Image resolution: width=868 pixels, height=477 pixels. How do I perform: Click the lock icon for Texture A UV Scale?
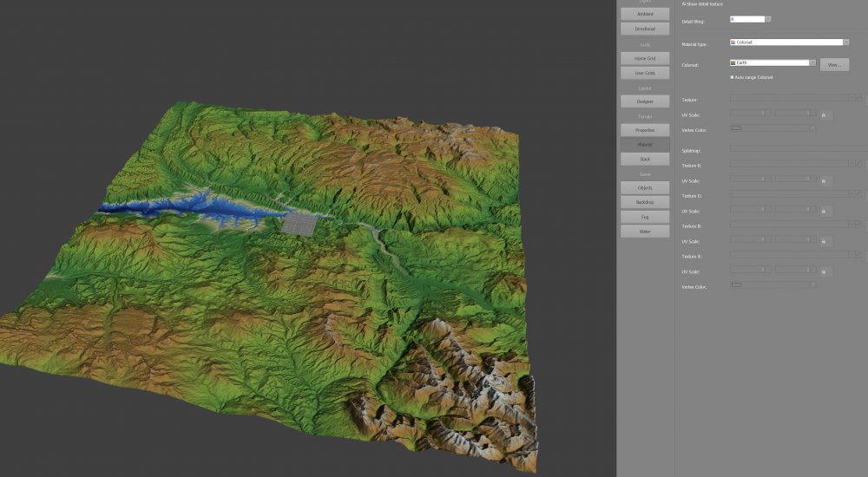coord(823,272)
